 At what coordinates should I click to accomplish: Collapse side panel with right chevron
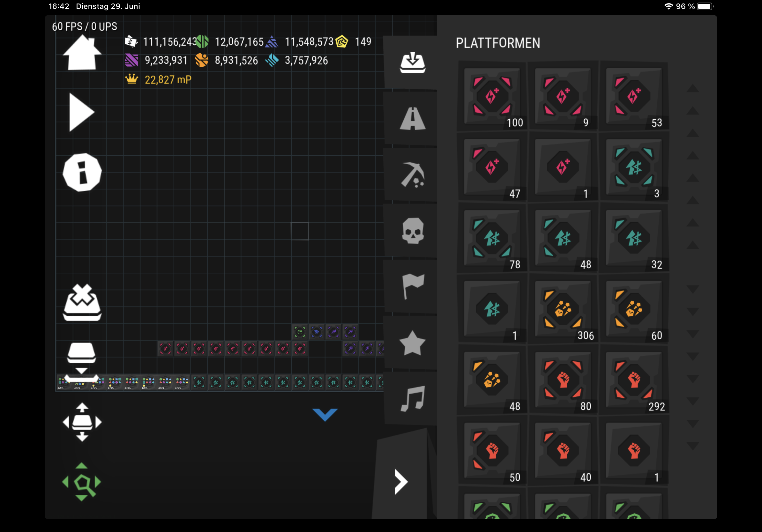[x=400, y=482]
